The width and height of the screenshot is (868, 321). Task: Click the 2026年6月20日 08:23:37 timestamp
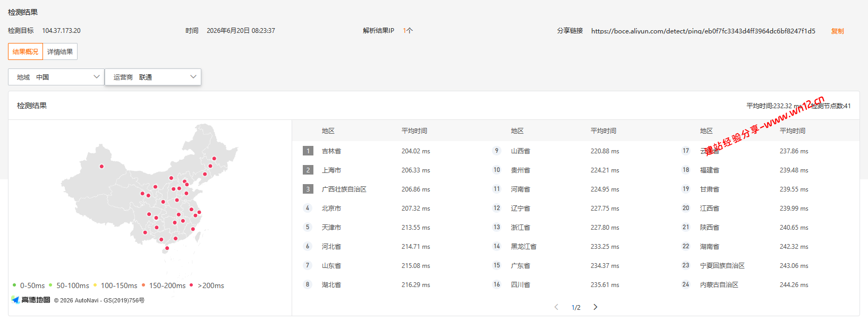(241, 31)
